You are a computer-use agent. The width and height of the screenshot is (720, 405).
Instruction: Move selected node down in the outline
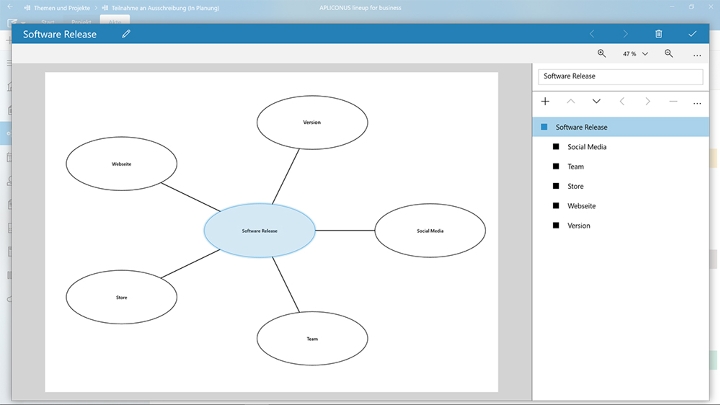pyautogui.click(x=596, y=101)
